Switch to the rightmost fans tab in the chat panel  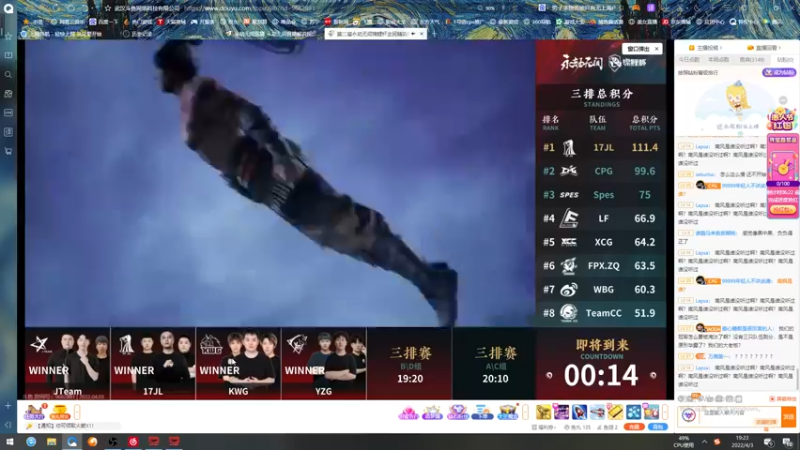tap(785, 60)
